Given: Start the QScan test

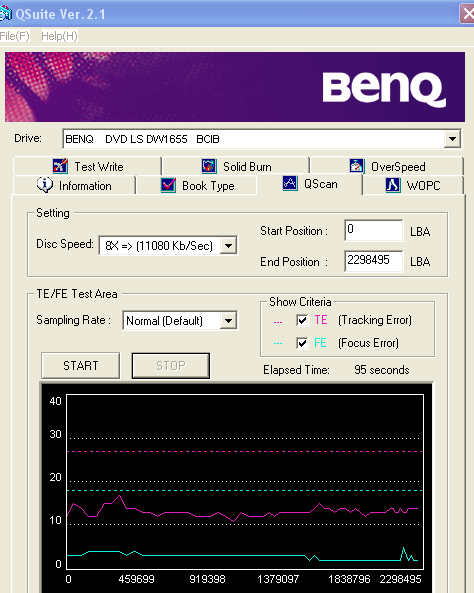Looking at the screenshot, I should point(81,366).
